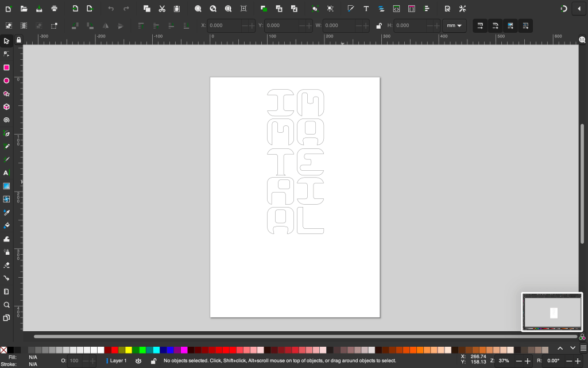This screenshot has width=588, height=368.
Task: Increase zoom with the plus button
Action: pyautogui.click(x=528, y=361)
